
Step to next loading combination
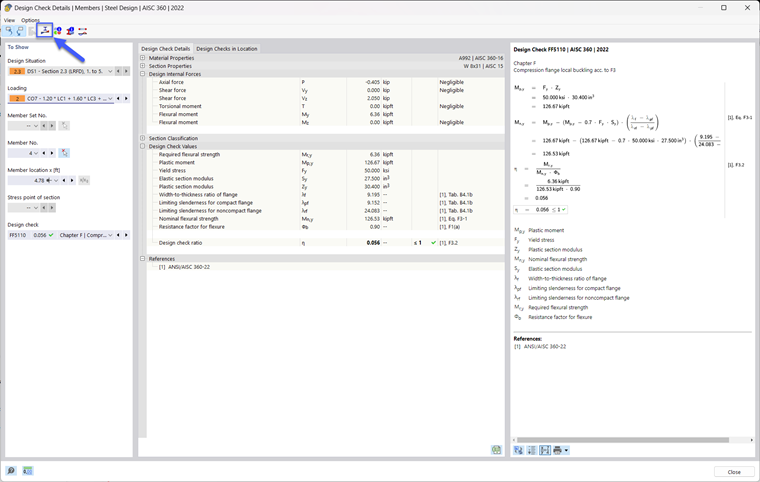coord(126,98)
